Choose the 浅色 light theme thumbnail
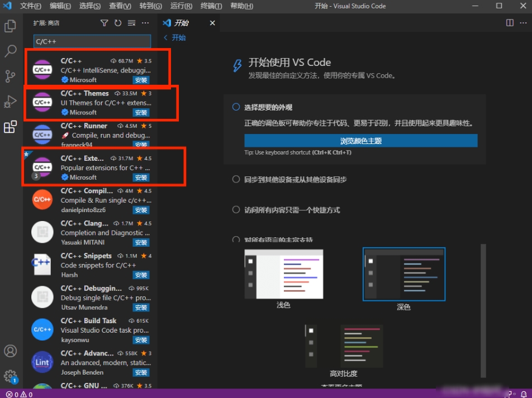Image resolution: width=532 pixels, height=398 pixels. [284, 274]
